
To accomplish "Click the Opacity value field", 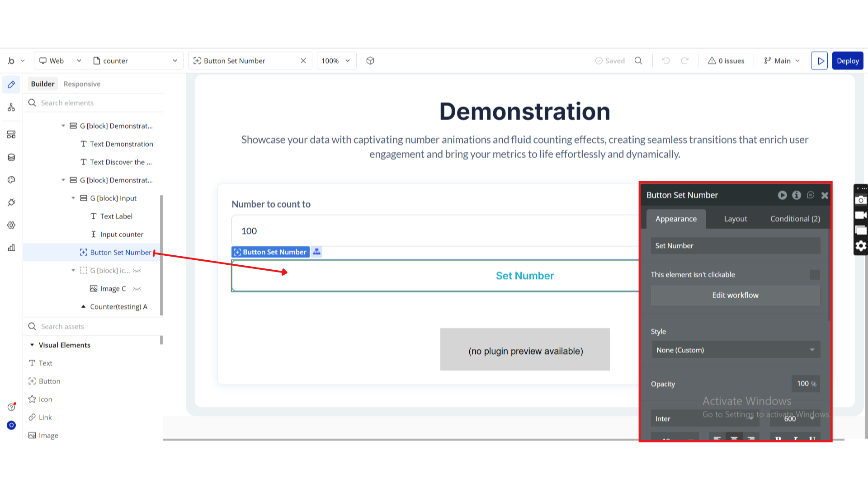I will [806, 384].
